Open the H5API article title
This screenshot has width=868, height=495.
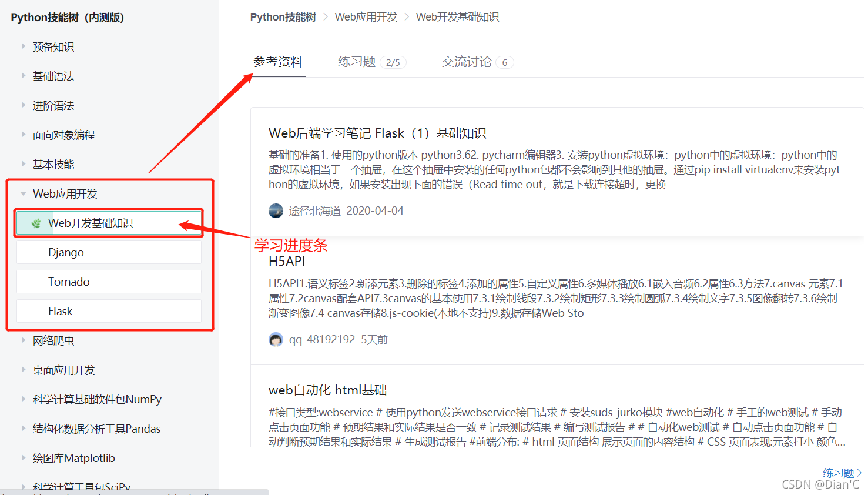(x=287, y=261)
